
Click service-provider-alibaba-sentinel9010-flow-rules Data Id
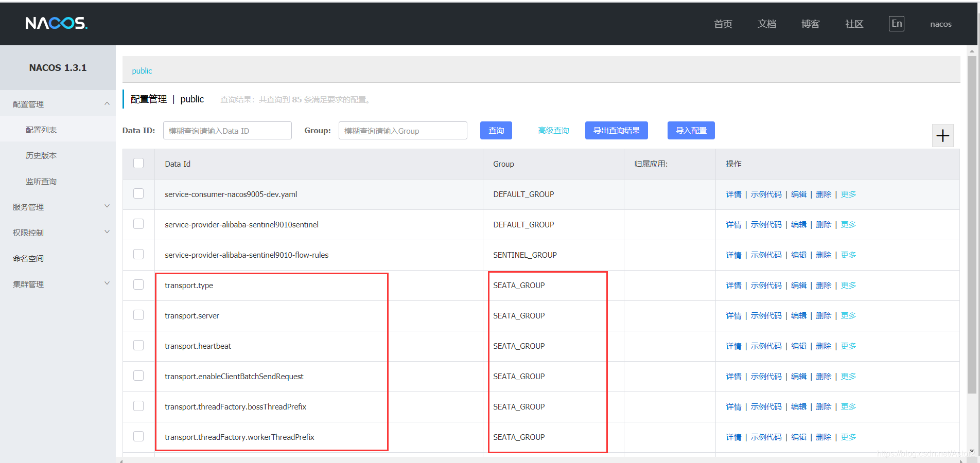[x=247, y=255]
